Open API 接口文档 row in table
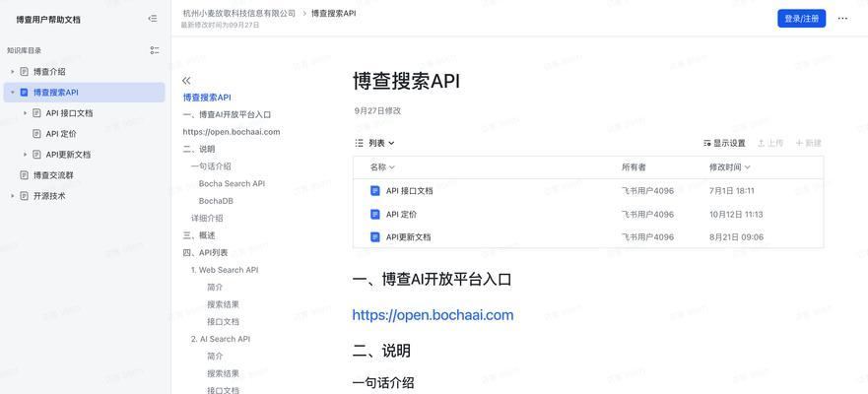 click(588, 191)
